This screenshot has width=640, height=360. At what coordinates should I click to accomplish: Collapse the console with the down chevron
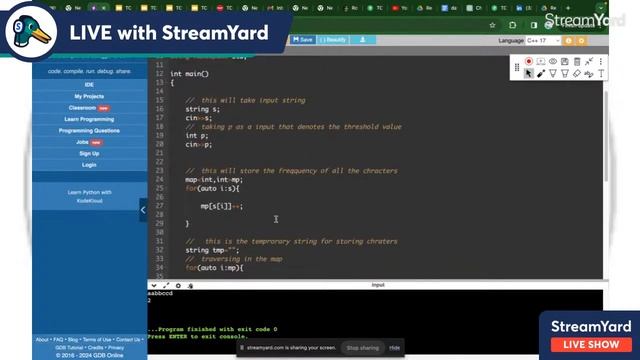click(x=154, y=285)
